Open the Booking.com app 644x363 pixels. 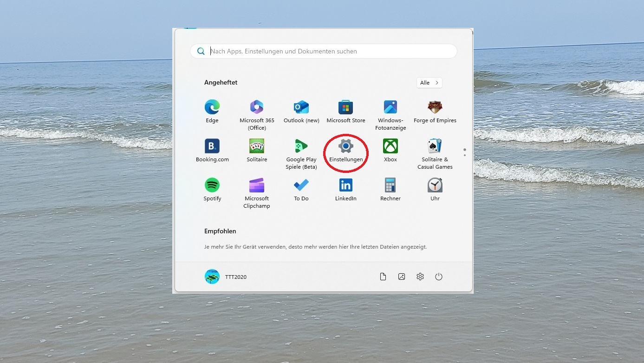(212, 151)
